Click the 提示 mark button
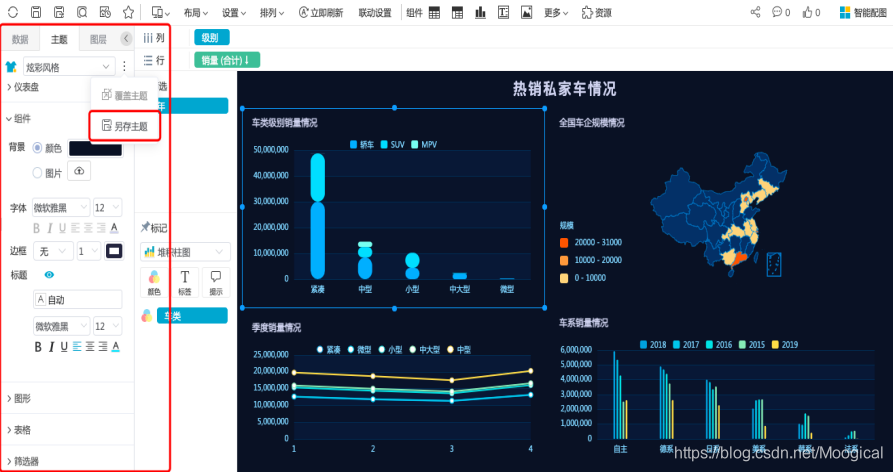Image resolution: width=893 pixels, height=472 pixels. (x=216, y=282)
